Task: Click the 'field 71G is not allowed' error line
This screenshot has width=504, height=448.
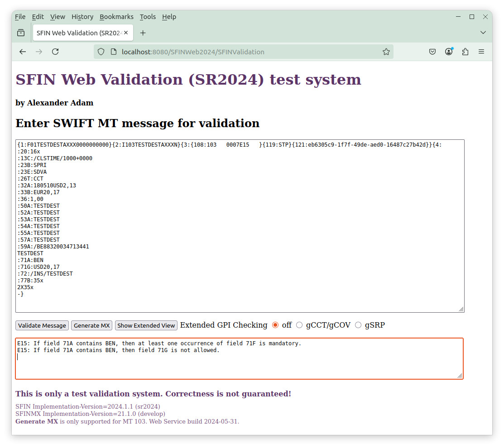Action: (118, 350)
